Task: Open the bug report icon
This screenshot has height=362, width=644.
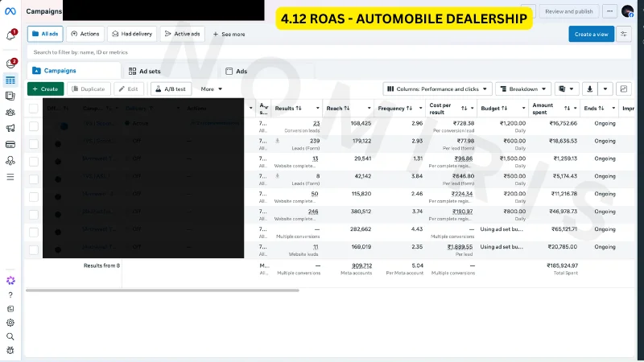Action: pyautogui.click(x=10, y=350)
